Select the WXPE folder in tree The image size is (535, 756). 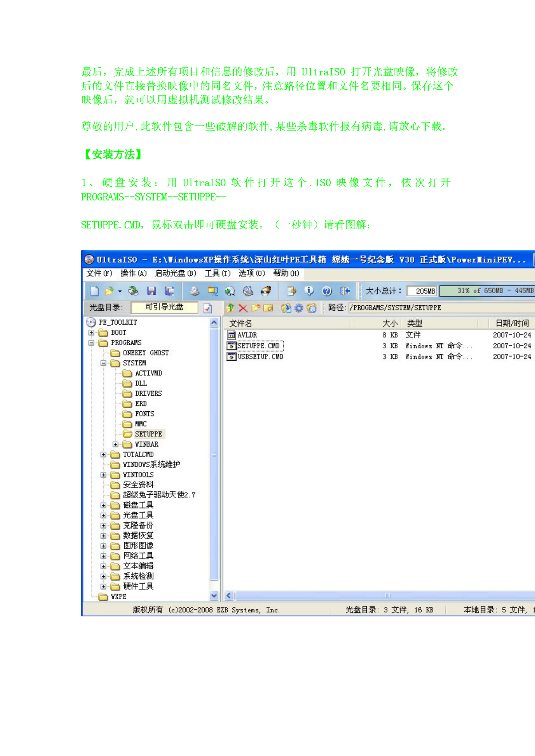click(x=113, y=597)
